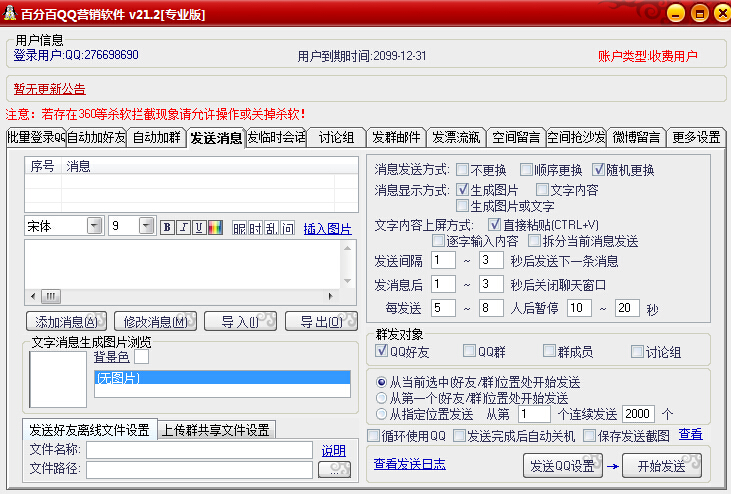Enable 保存发送截图 checkbox
The height and width of the screenshot is (494, 731).
590,436
